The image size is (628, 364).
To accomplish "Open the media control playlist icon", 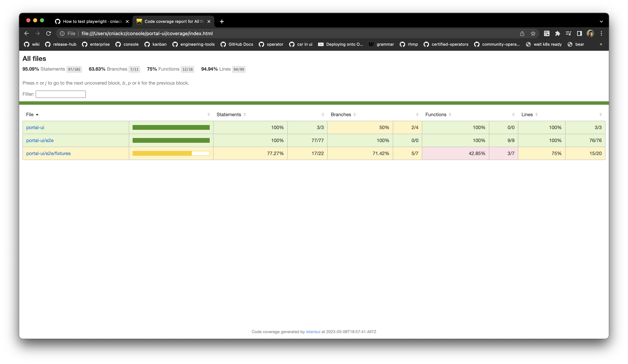I will coord(568,33).
